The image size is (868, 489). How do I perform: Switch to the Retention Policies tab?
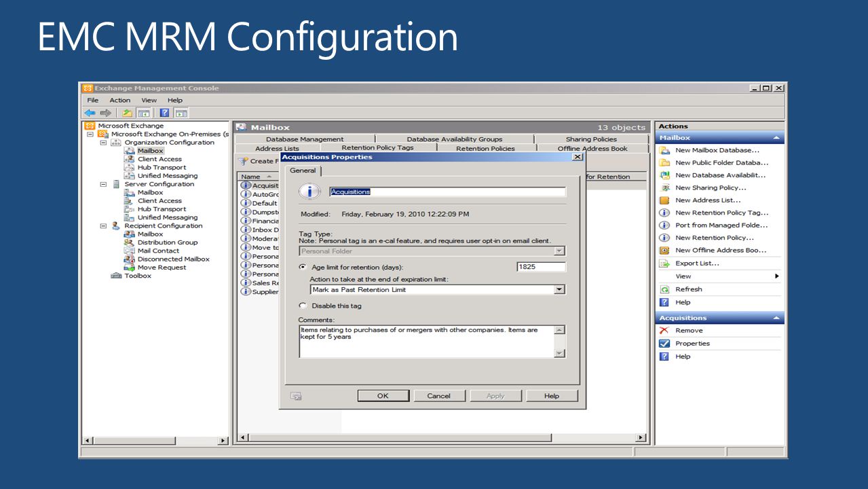click(x=486, y=149)
